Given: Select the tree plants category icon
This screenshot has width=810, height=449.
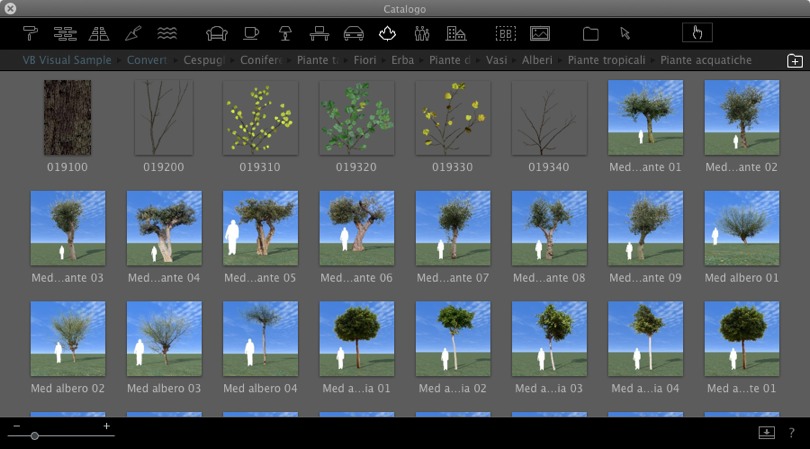Looking at the screenshot, I should point(387,34).
